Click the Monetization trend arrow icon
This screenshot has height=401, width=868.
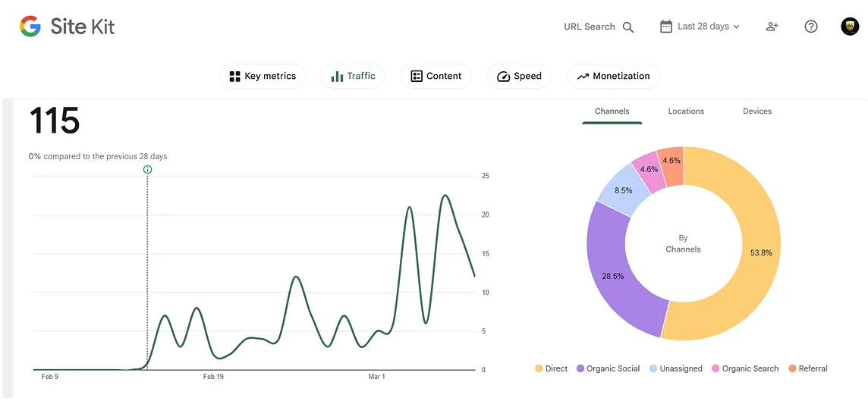(x=583, y=77)
